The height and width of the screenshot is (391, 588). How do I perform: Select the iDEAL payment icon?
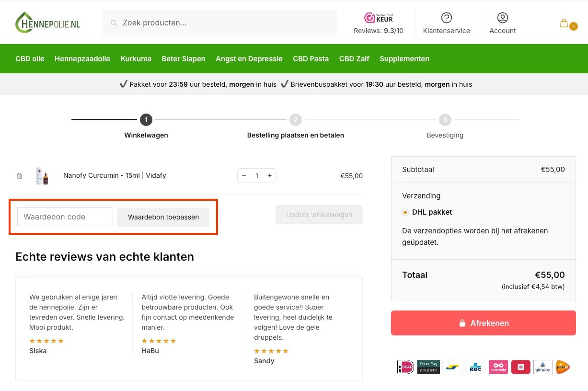[x=405, y=367]
